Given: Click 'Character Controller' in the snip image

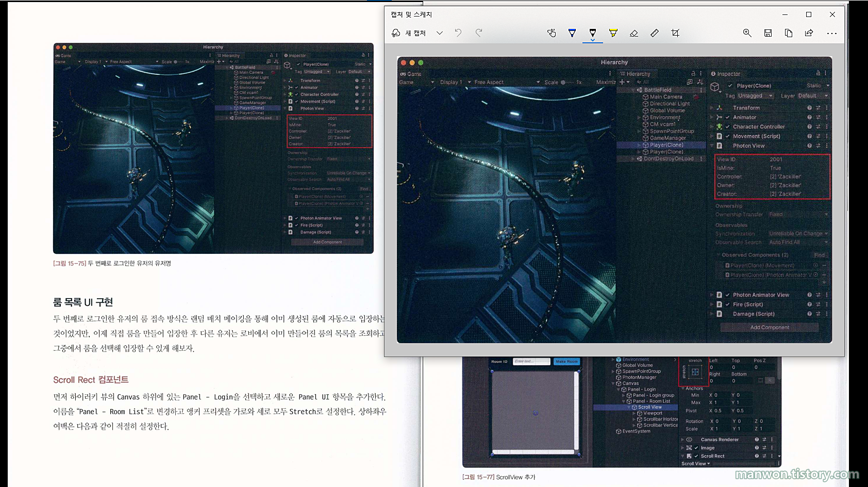Looking at the screenshot, I should (759, 126).
